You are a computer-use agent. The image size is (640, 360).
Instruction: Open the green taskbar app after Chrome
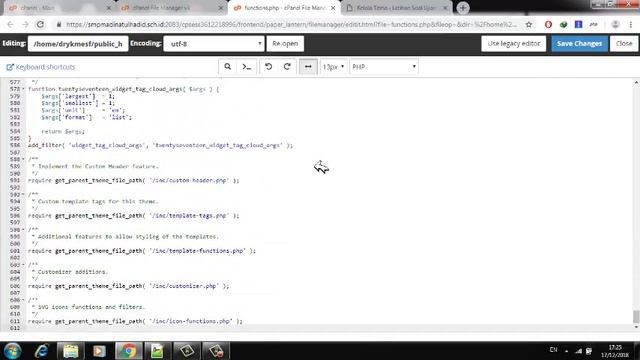click(x=157, y=351)
